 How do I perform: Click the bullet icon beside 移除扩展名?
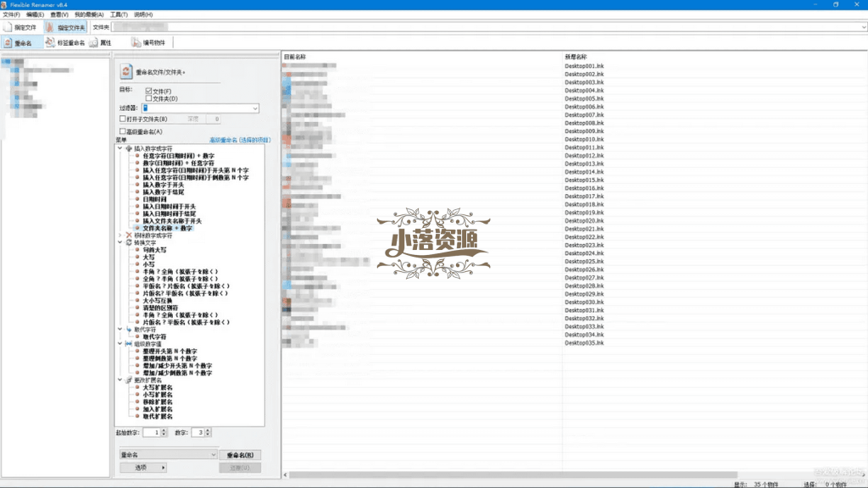pos(137,402)
